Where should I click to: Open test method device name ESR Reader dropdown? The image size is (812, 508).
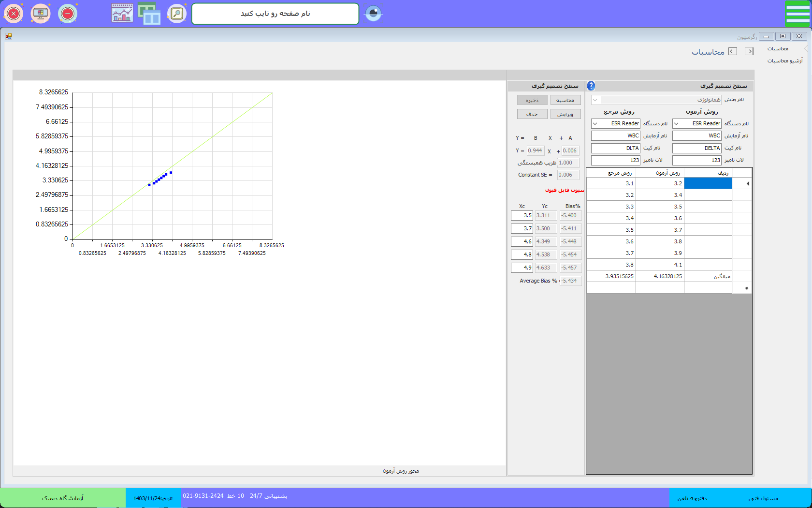[x=677, y=124]
